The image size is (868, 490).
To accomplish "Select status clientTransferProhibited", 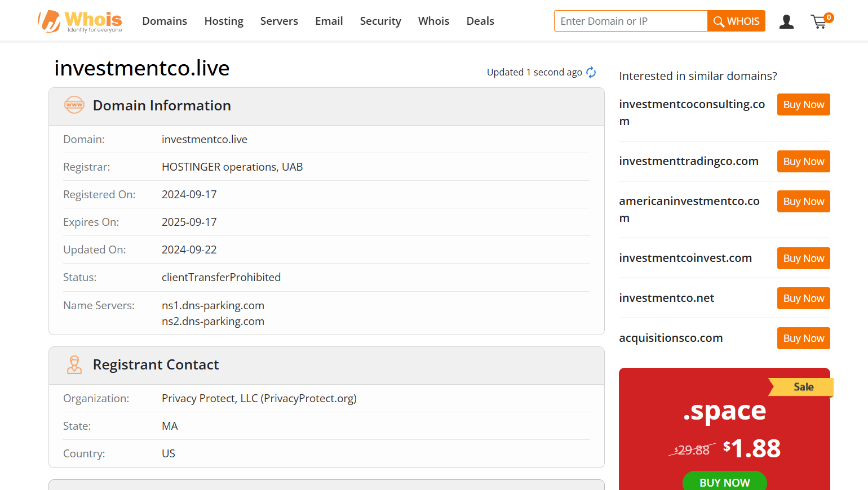I will (221, 277).
